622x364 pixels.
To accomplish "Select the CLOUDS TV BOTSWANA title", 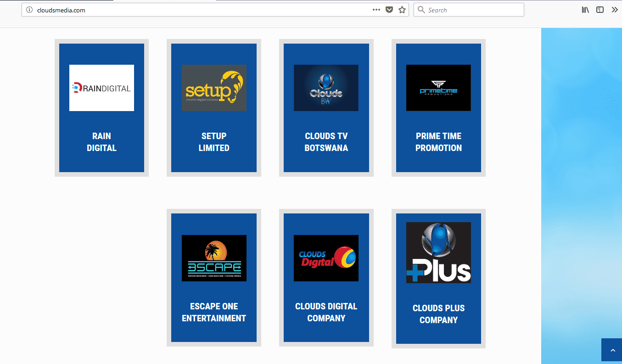I will click(x=326, y=142).
